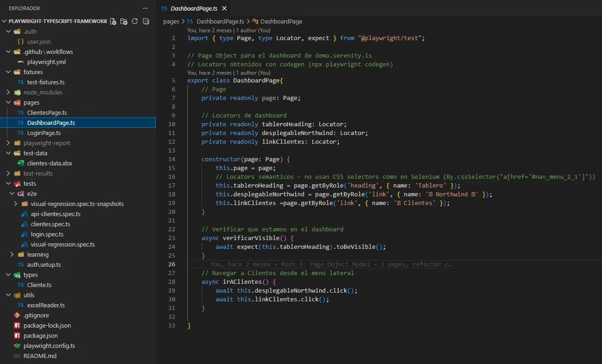Open api-clientes.spec.ts file
The width and height of the screenshot is (602, 364).
(55, 214)
